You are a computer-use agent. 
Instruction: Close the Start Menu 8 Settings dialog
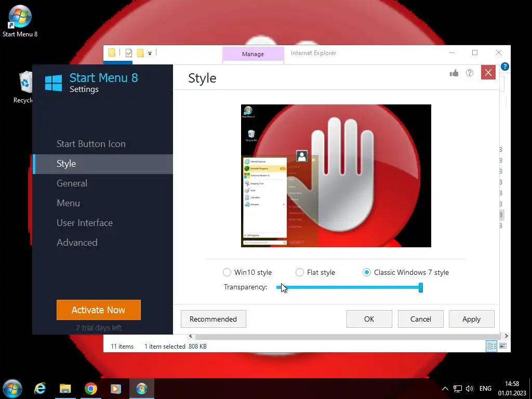coord(488,72)
